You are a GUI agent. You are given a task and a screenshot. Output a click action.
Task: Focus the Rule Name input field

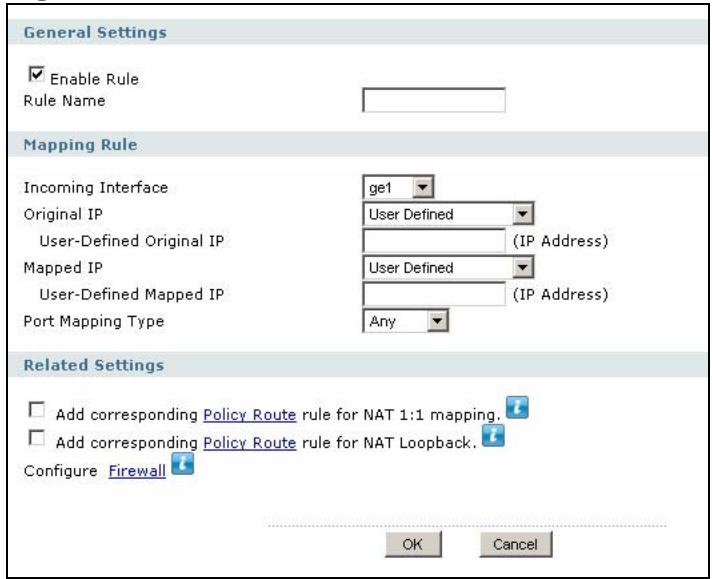tap(434, 100)
